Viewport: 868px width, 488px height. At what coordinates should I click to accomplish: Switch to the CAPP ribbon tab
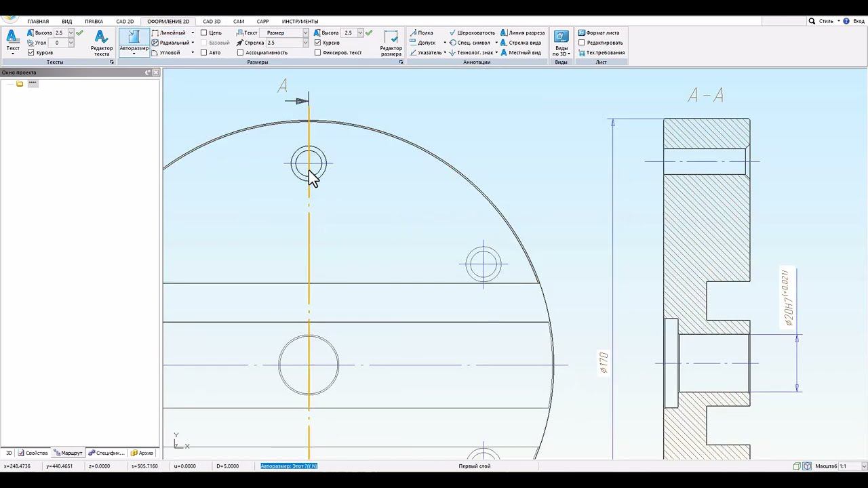[x=262, y=21]
